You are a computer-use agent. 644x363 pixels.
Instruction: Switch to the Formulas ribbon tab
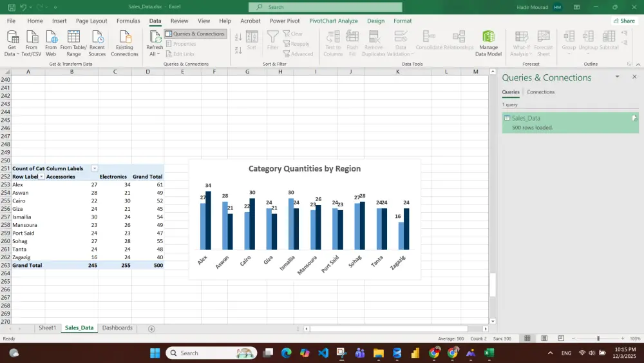(128, 21)
